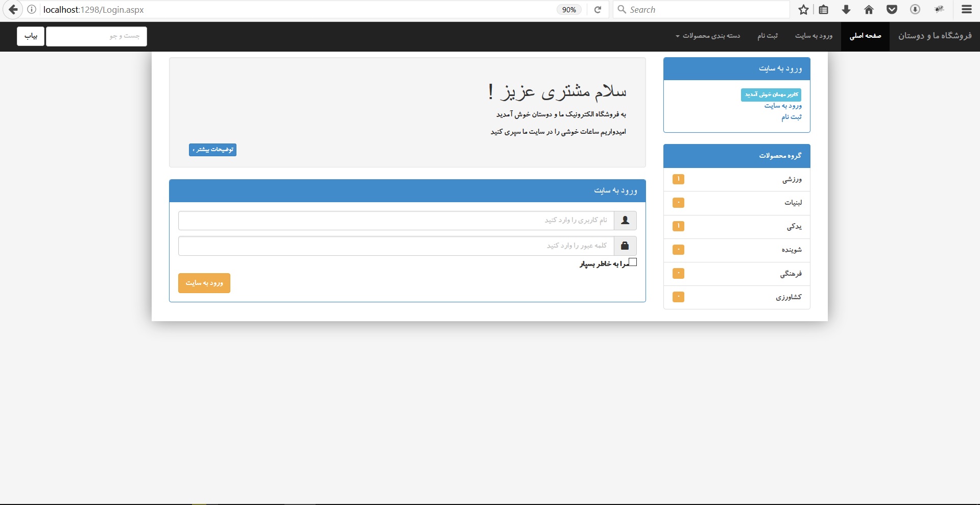This screenshot has height=505, width=980.
Task: Select the 'فرهنگی' product category
Action: click(x=737, y=274)
